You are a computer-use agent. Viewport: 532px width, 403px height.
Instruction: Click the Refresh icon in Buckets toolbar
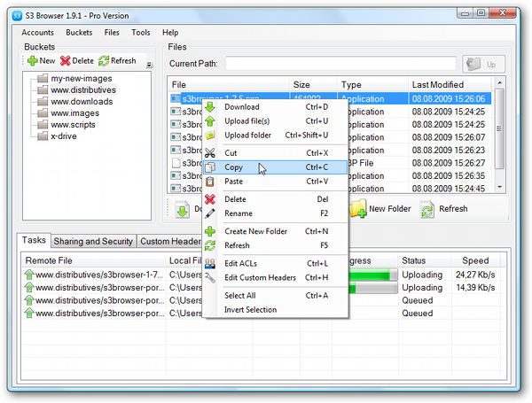(x=104, y=61)
